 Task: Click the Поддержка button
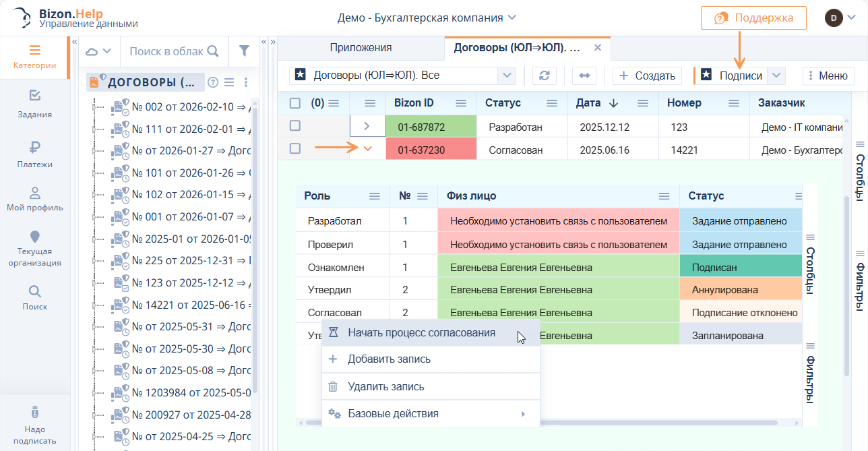point(753,18)
